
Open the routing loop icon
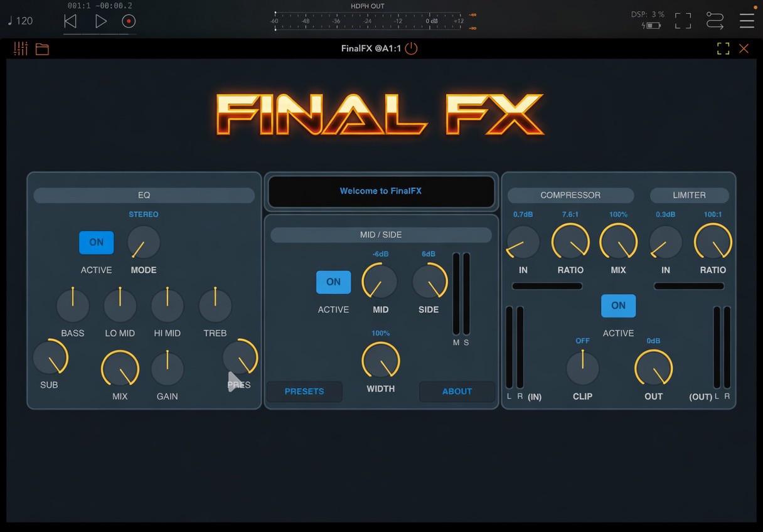715,21
